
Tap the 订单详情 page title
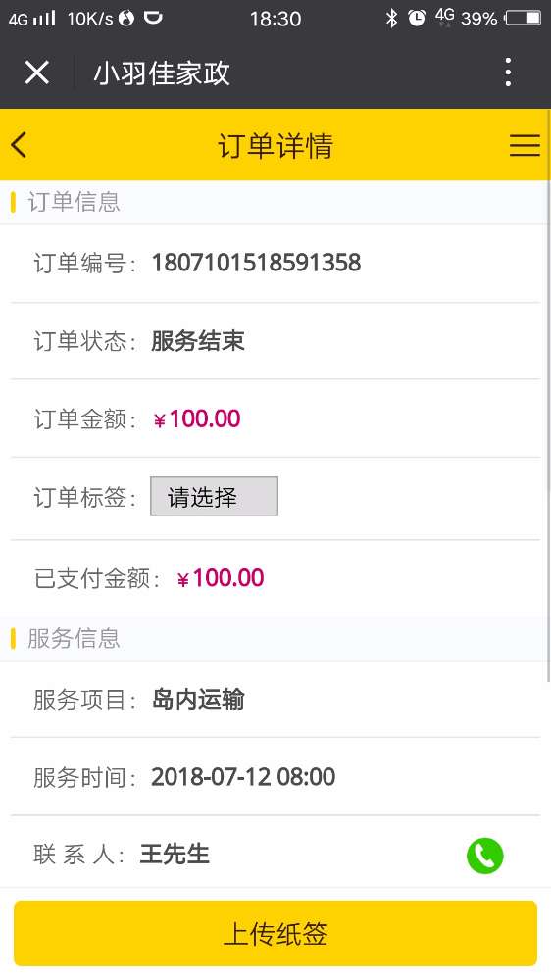[x=275, y=146]
